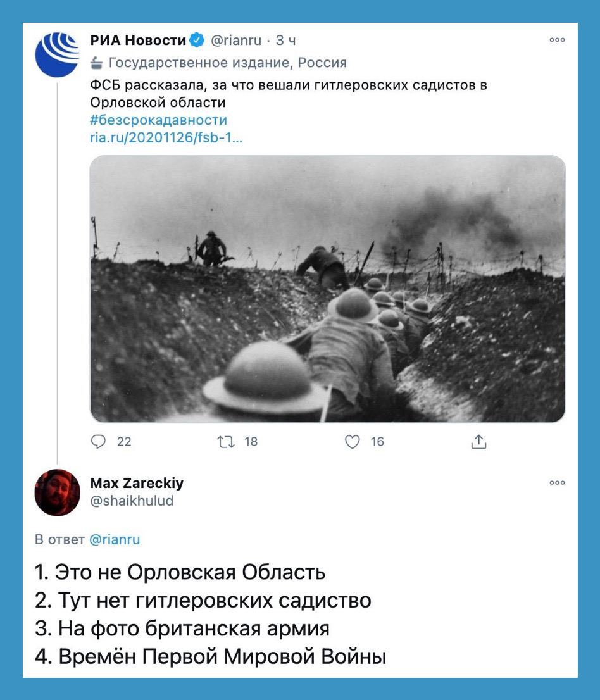This screenshot has height=700, width=600.
Task: Open the tweet timestamp 3 ч
Action: click(x=285, y=40)
